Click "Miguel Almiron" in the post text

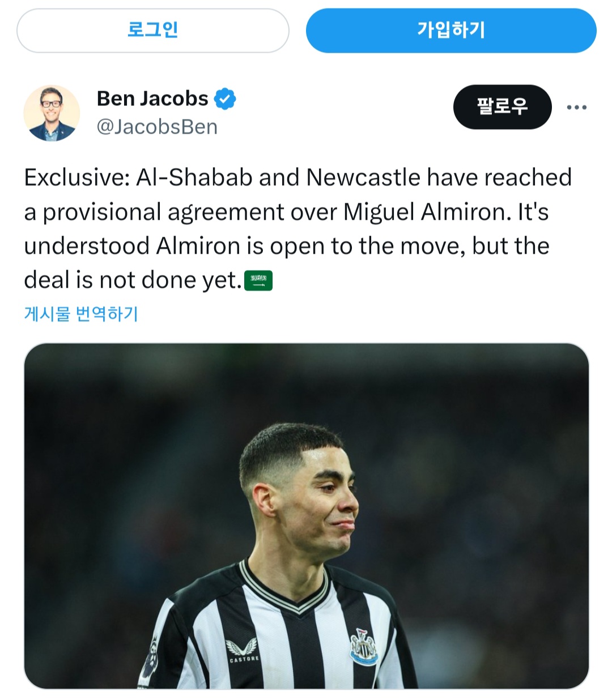pos(424,212)
